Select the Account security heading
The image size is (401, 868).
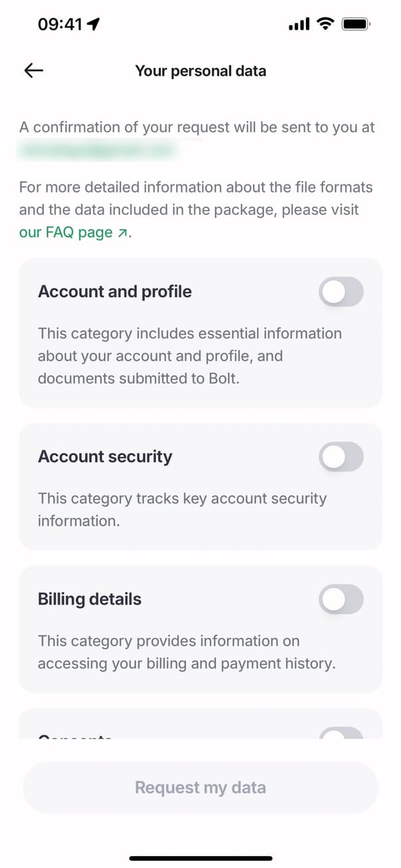tap(105, 457)
